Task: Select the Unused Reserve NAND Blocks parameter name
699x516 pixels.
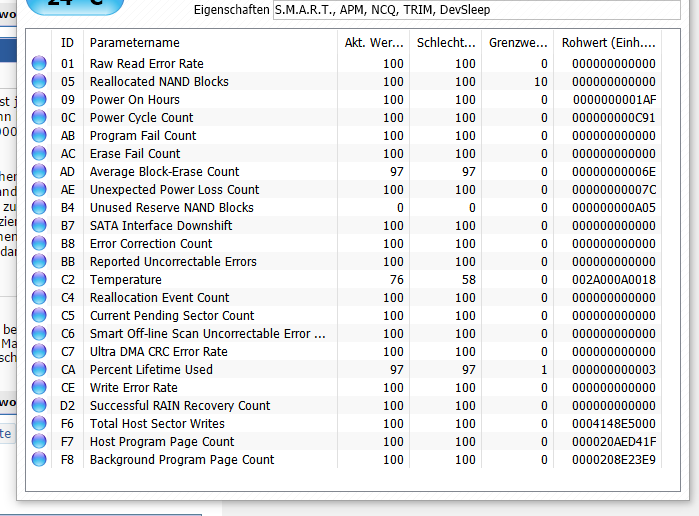Action: point(172,207)
